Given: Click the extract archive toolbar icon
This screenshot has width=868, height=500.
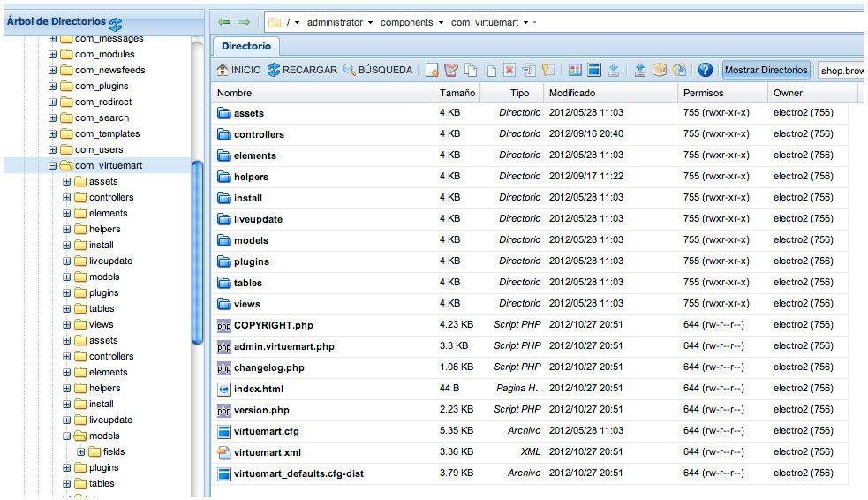Looking at the screenshot, I should click(679, 70).
